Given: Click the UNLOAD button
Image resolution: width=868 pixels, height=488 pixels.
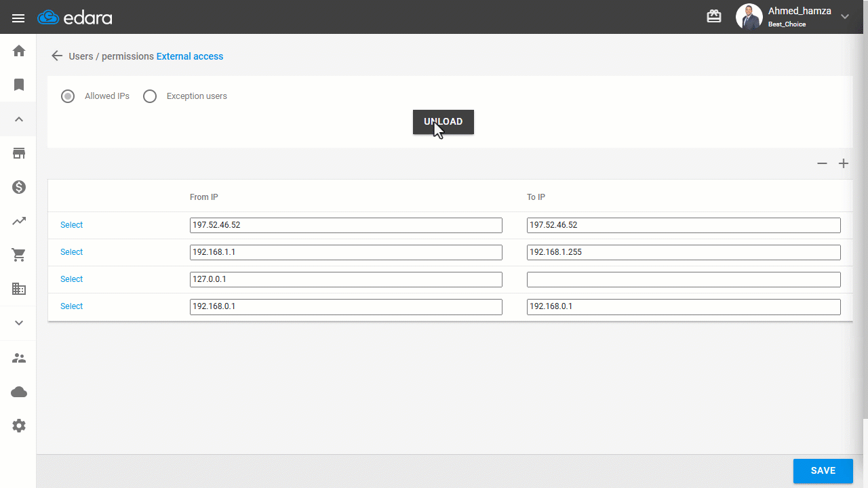Looking at the screenshot, I should point(443,122).
